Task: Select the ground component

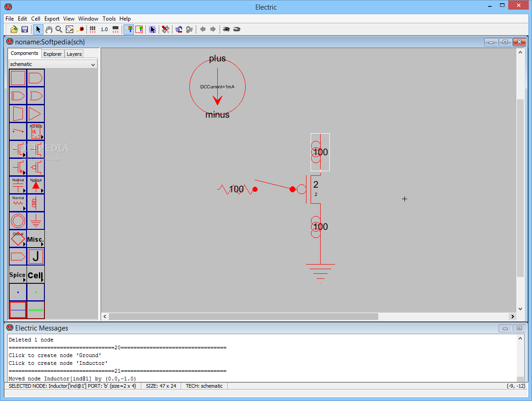Action: coord(36,221)
